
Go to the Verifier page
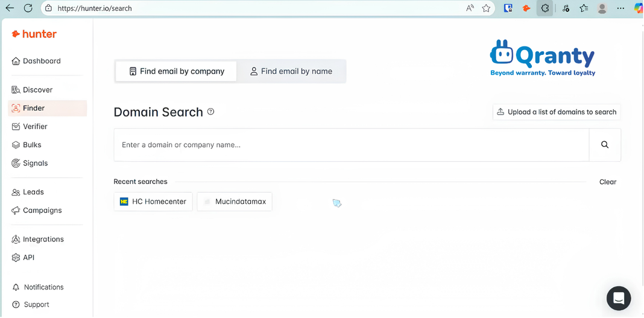(x=30, y=127)
